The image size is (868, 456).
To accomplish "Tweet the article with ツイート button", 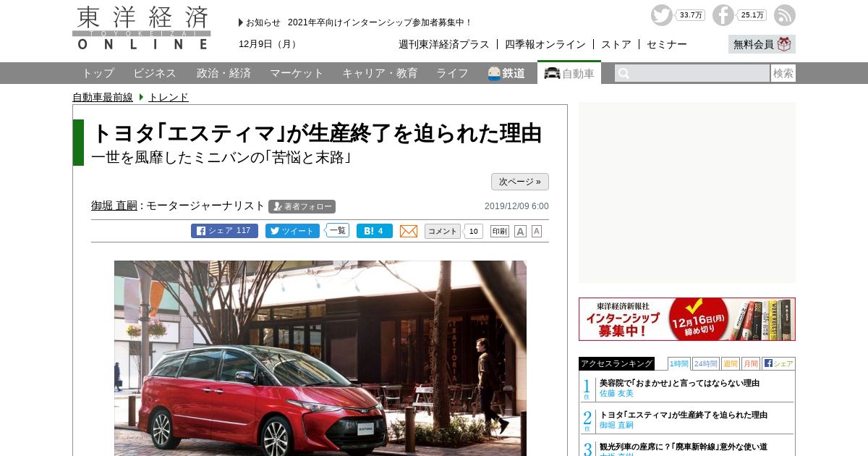I will coord(292,231).
